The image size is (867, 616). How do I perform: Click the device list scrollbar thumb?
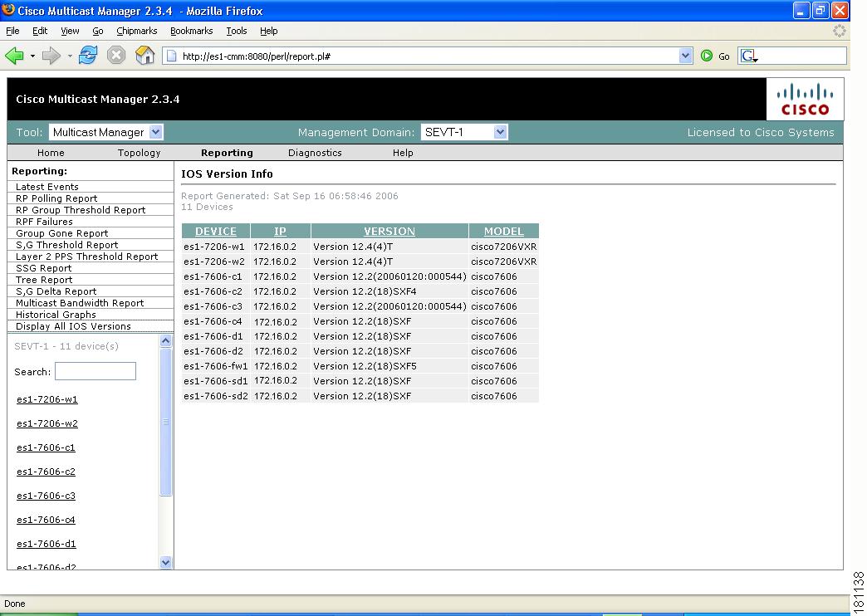(165, 422)
